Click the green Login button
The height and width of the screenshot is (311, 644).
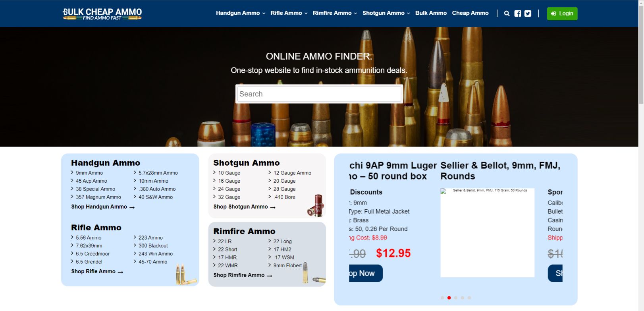[x=562, y=14]
